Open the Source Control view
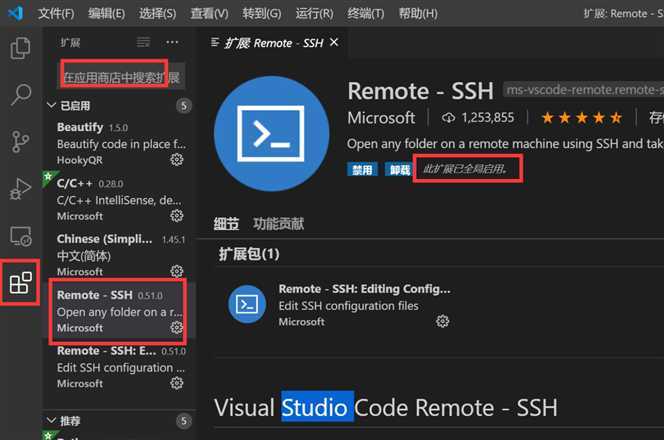664x440 pixels. point(20,141)
